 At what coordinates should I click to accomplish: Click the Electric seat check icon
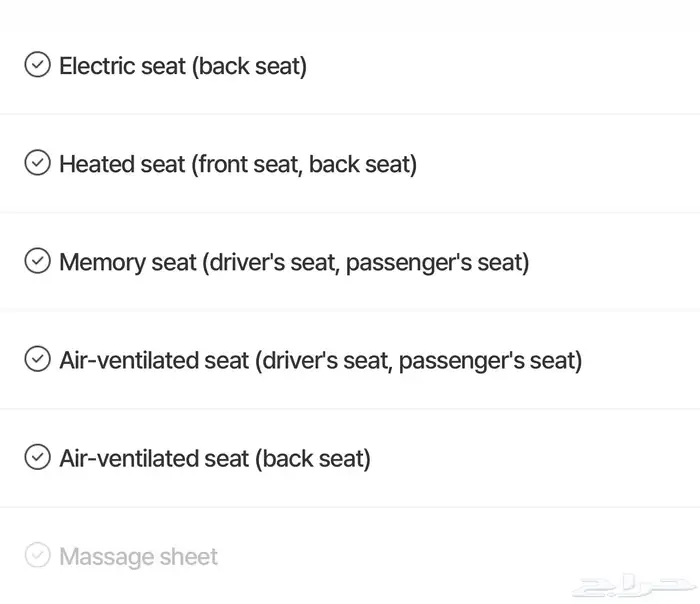point(38,65)
